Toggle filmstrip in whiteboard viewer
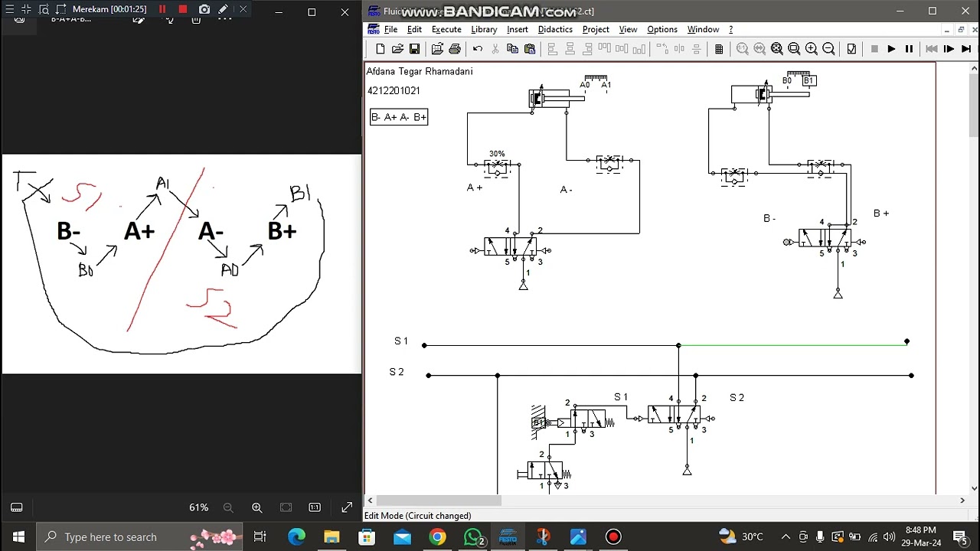 [16, 507]
